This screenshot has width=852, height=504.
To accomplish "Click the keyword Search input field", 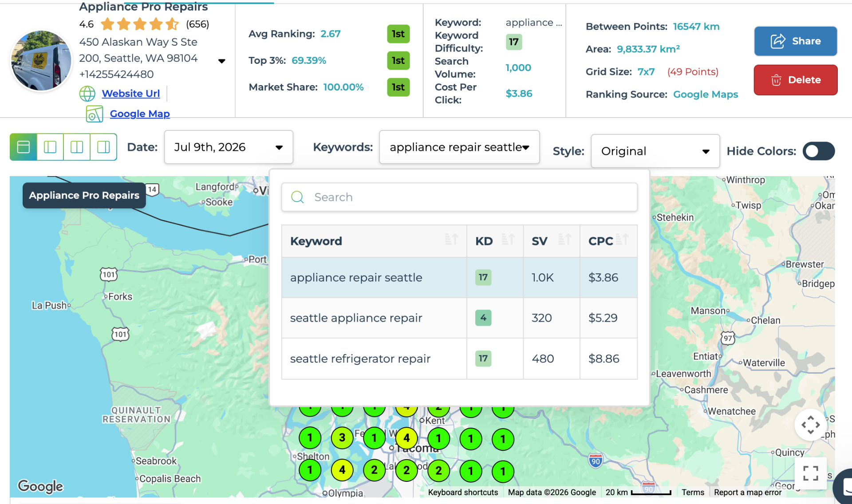I will coord(459,197).
